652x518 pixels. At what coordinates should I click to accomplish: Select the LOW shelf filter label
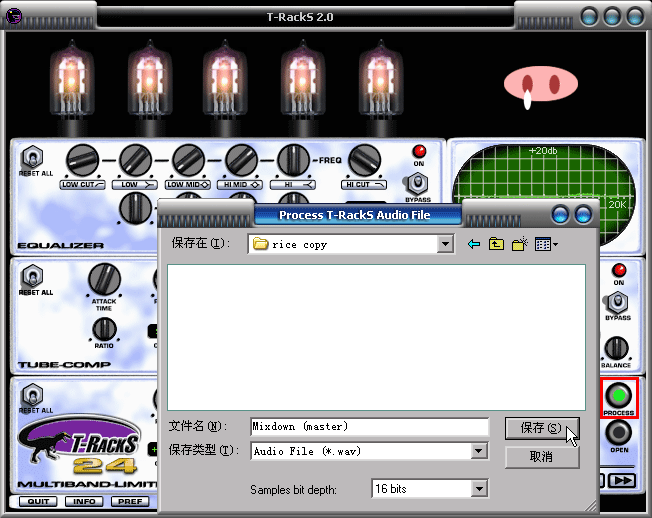click(x=135, y=185)
